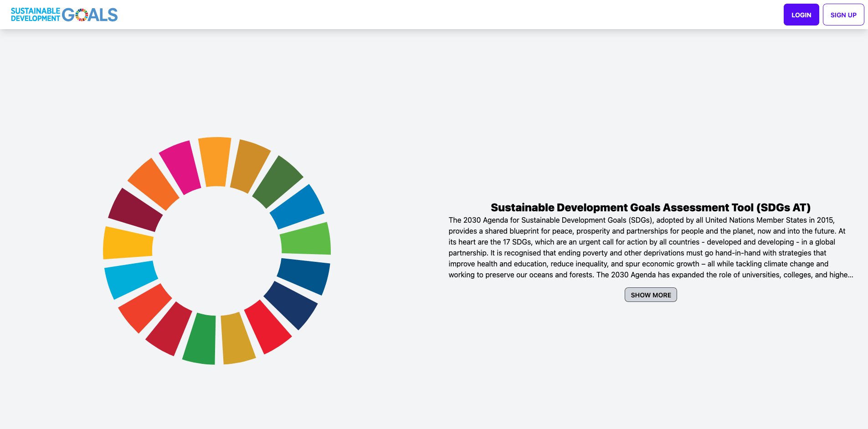
Task: Click the SDGs Assessment Tool heading
Action: tap(650, 208)
